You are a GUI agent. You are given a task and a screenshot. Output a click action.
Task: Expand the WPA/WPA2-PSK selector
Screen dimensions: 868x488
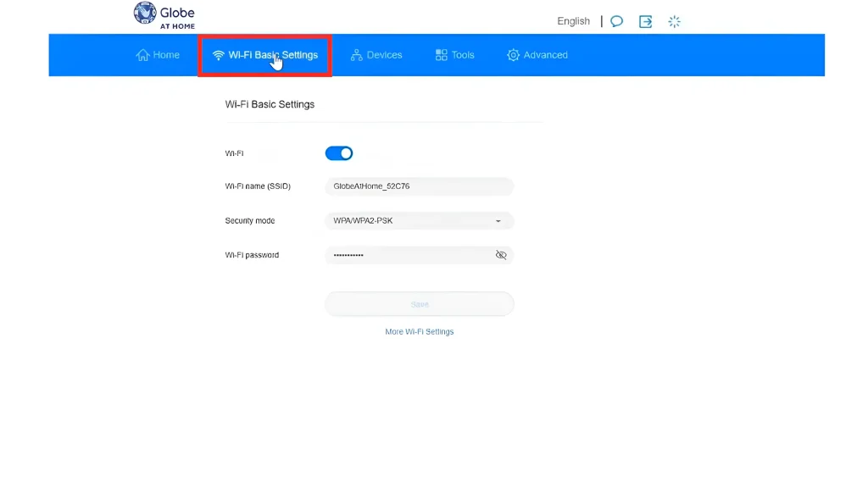click(x=498, y=220)
